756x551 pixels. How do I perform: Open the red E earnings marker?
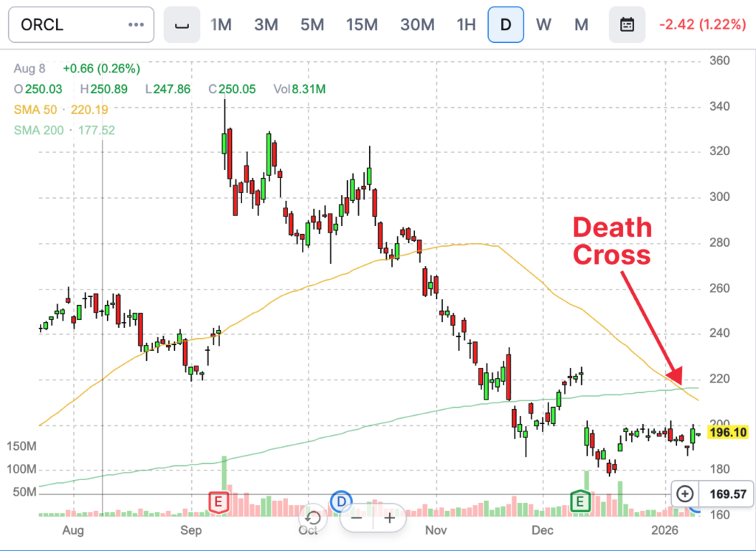(219, 502)
